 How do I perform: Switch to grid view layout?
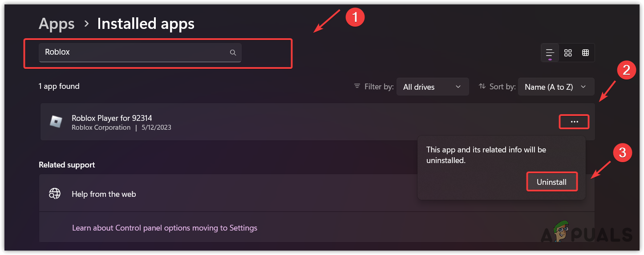(x=568, y=52)
